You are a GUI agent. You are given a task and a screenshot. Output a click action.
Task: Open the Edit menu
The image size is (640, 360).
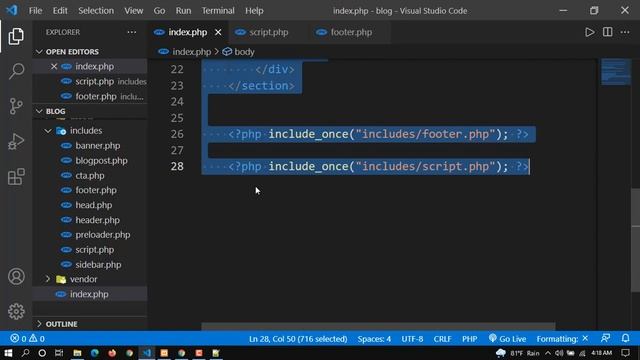60,11
